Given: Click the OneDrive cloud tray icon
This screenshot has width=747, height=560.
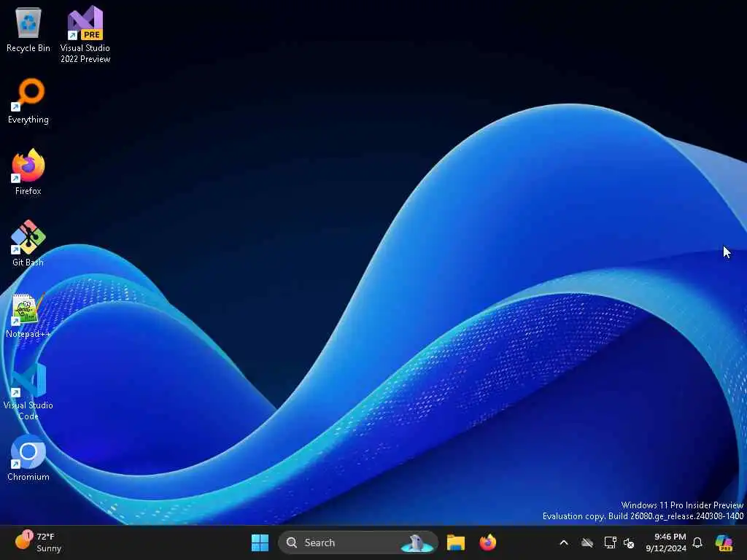Looking at the screenshot, I should coord(587,542).
